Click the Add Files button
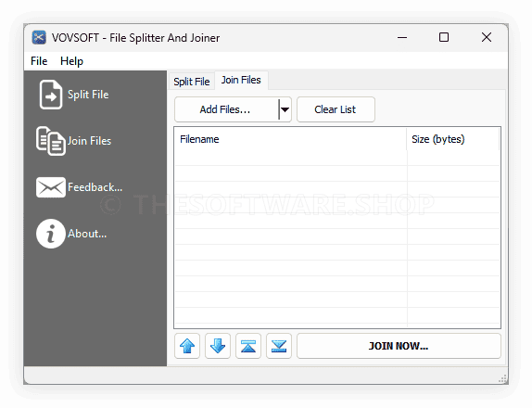Viewport: 532px width, 408px height. 226,109
